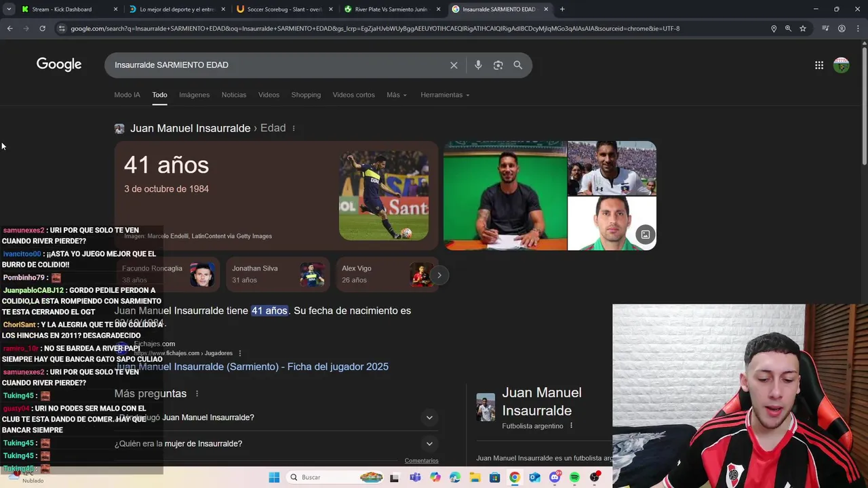Open Chrome zoom indicator icon
Viewport: 868px width, 488px height.
pos(788,28)
